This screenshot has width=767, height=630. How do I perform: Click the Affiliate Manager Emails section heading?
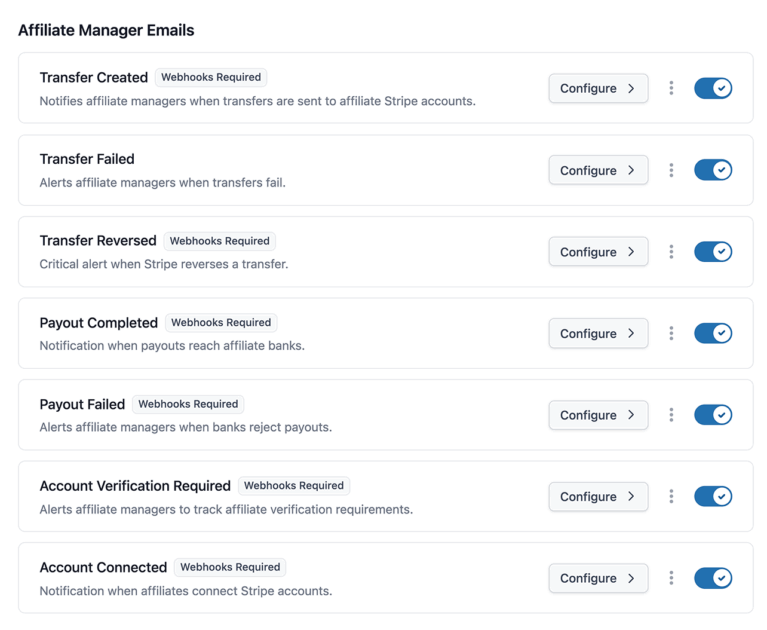[106, 30]
